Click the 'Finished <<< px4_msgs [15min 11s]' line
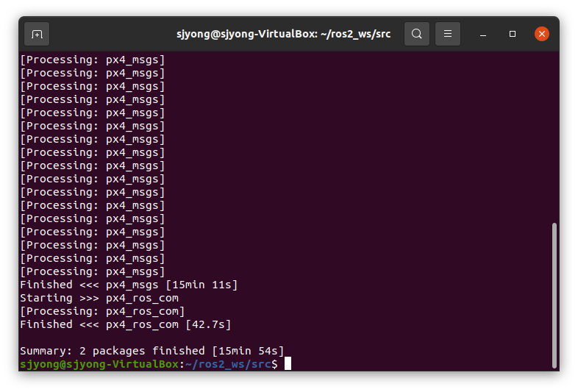The height and width of the screenshot is (392, 578). [129, 285]
